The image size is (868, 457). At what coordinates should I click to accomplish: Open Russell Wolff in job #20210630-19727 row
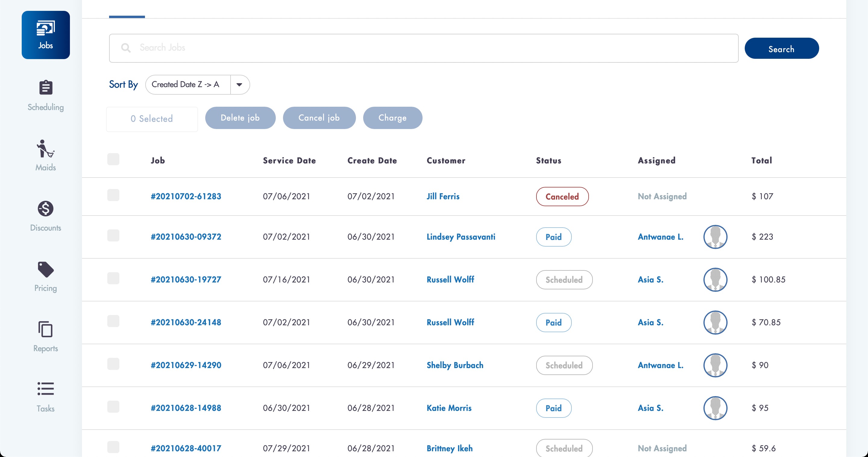click(x=450, y=279)
